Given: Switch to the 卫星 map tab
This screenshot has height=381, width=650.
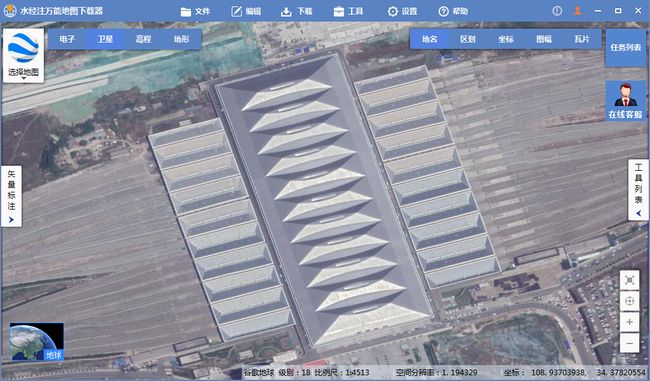Looking at the screenshot, I should 105,39.
